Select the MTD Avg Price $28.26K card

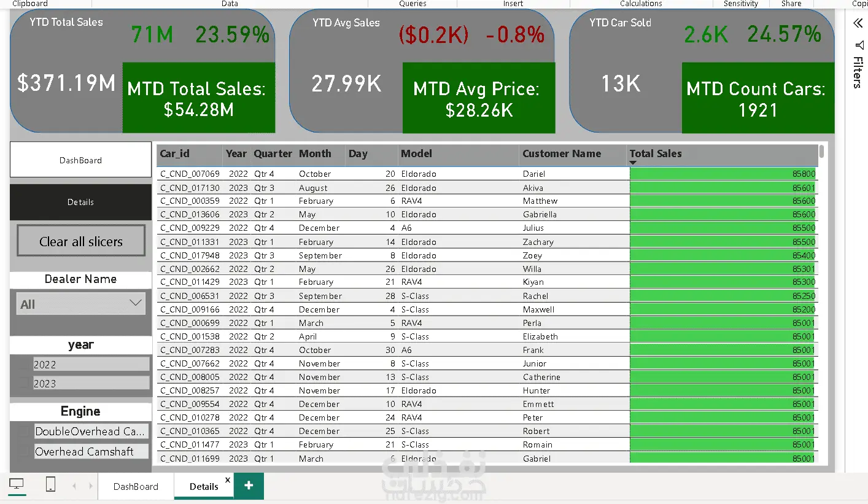pos(479,98)
